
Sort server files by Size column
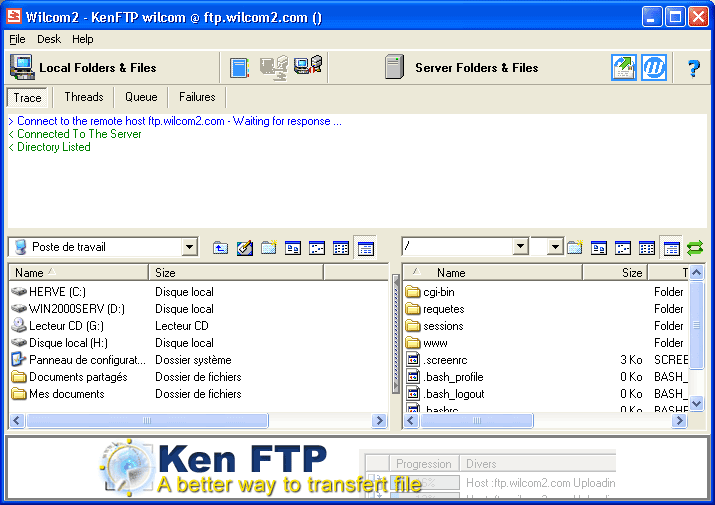coord(616,272)
